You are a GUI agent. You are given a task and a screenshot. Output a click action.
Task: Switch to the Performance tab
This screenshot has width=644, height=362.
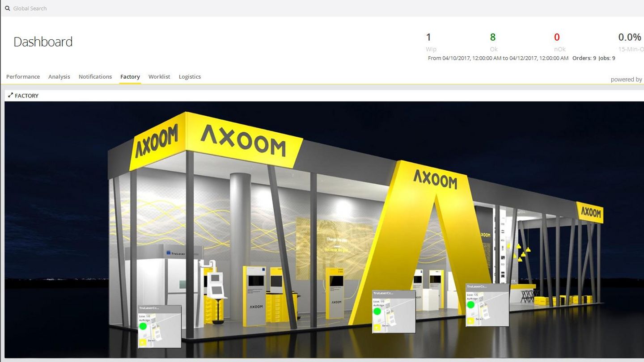23,76
